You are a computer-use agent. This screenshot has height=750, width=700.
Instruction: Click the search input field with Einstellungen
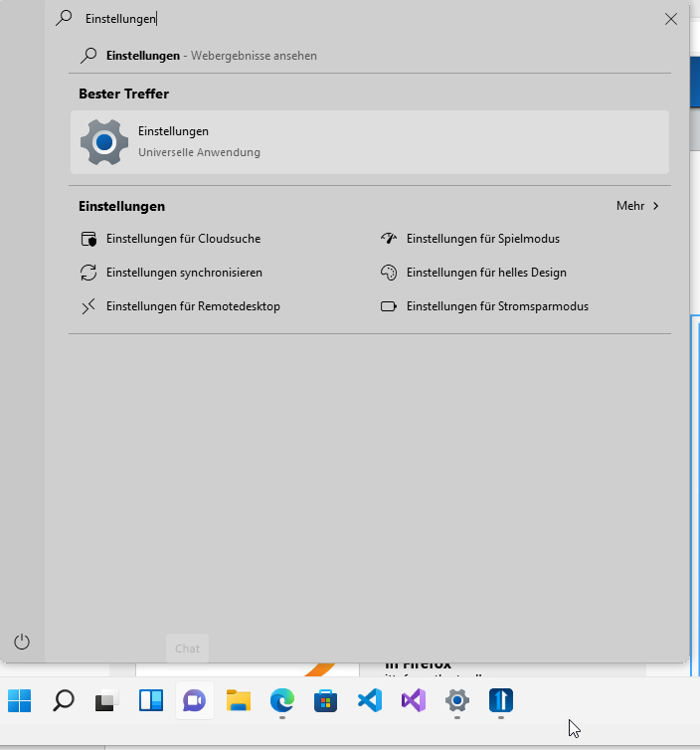tap(368, 19)
